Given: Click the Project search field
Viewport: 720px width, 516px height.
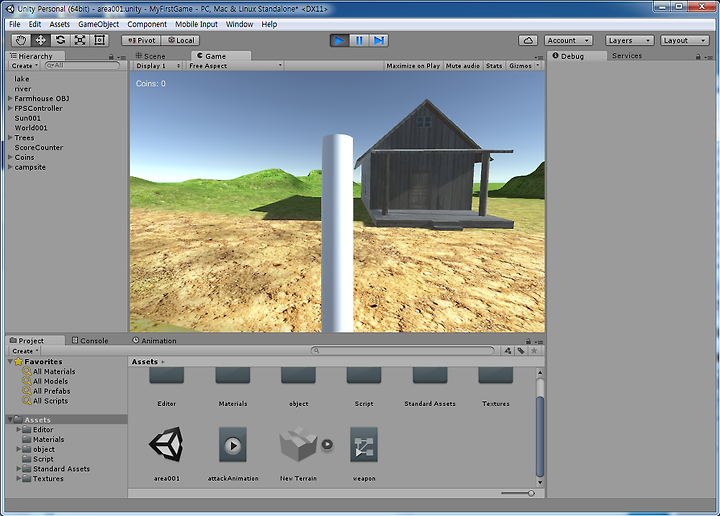Looking at the screenshot, I should [403, 351].
